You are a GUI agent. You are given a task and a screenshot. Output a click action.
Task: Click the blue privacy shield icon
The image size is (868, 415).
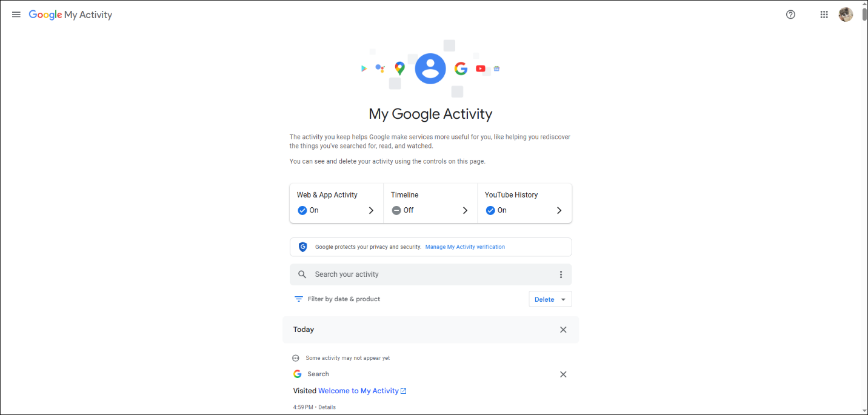(302, 247)
